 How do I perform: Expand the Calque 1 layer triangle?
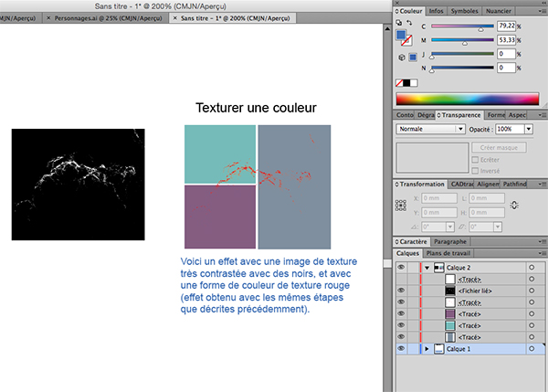coord(427,349)
